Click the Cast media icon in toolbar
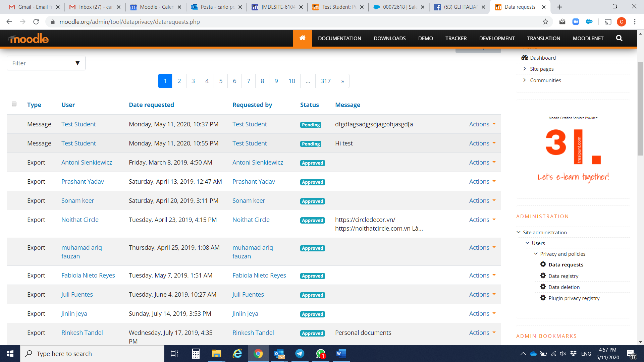The image size is (644, 362). [608, 22]
